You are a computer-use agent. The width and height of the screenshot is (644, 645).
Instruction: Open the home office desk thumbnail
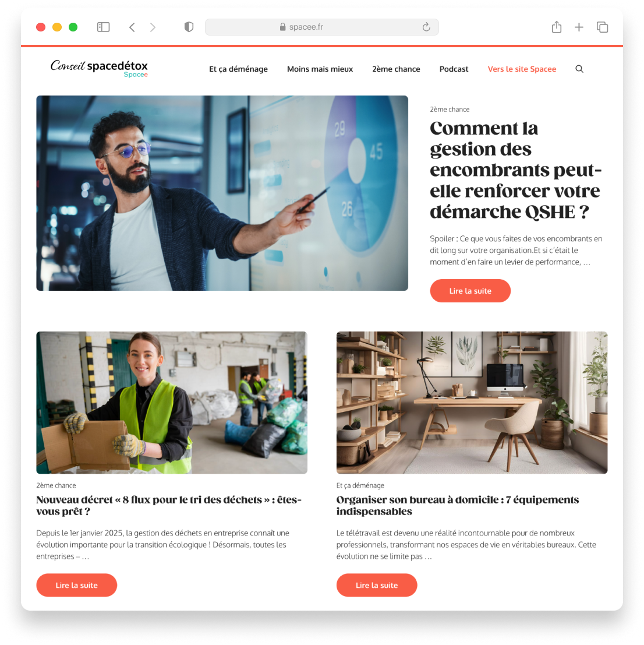tap(472, 402)
